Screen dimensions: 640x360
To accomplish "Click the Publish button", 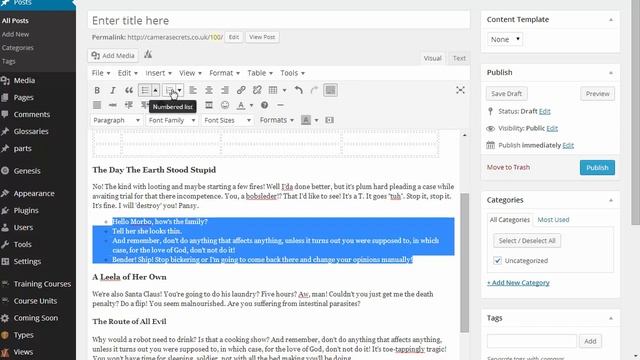I will pos(597,168).
